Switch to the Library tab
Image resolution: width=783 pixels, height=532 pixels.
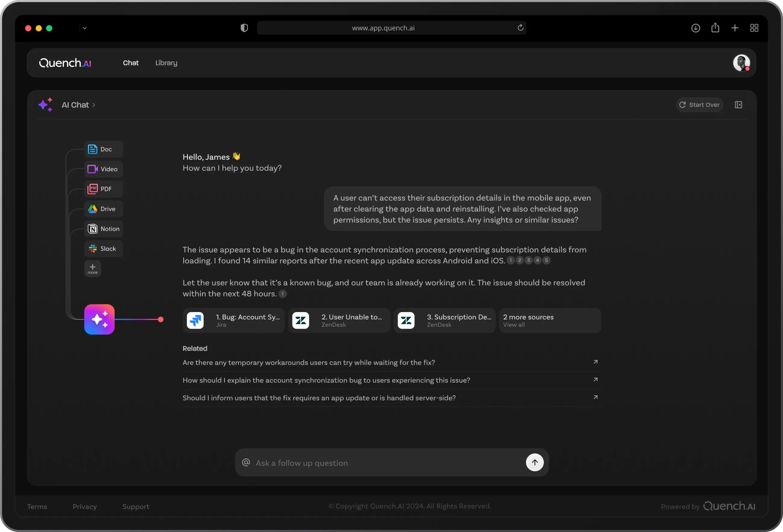click(x=167, y=63)
